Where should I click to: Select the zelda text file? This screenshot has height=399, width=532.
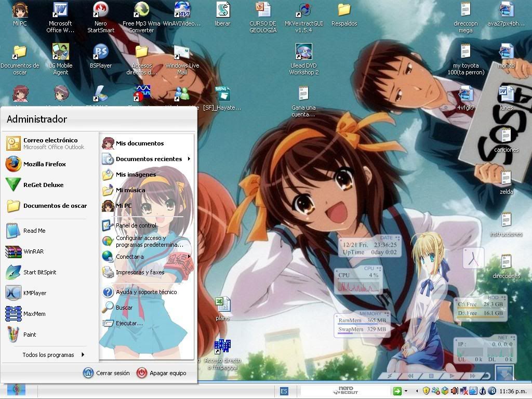[506, 182]
